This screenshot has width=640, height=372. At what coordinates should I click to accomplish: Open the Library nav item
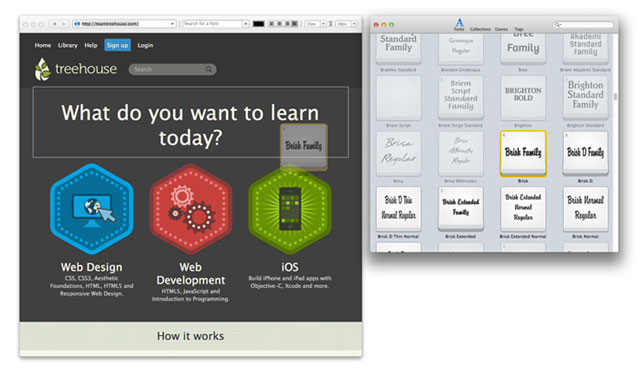click(68, 45)
